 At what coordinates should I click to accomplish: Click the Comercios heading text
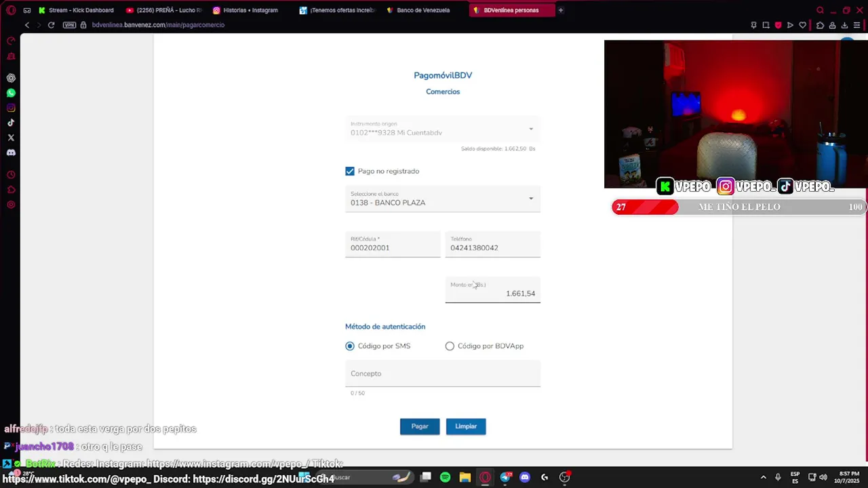point(443,91)
